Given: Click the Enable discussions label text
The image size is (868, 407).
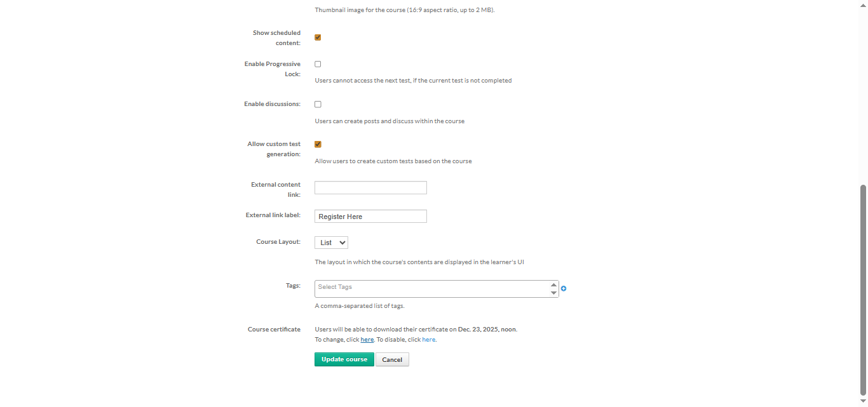Looking at the screenshot, I should coord(272,104).
